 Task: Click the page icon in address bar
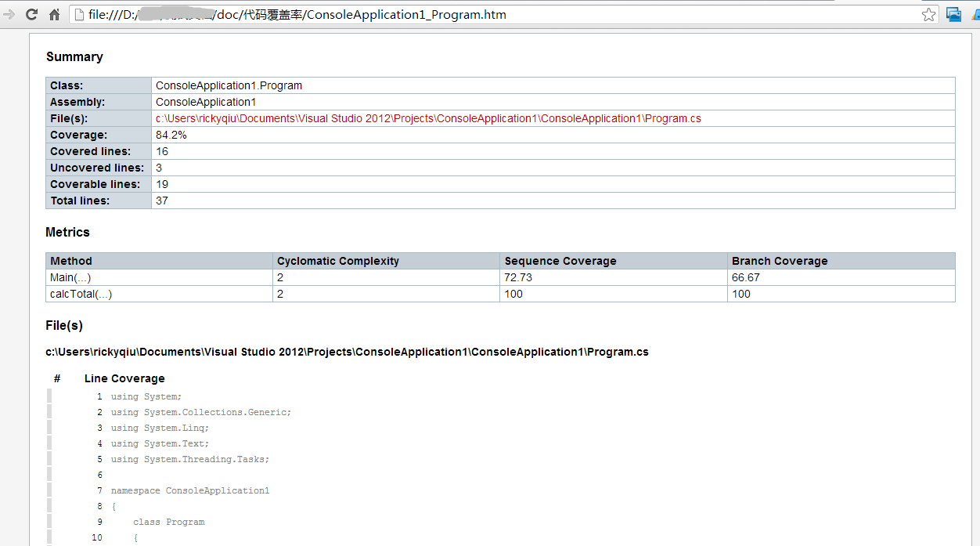click(x=80, y=15)
